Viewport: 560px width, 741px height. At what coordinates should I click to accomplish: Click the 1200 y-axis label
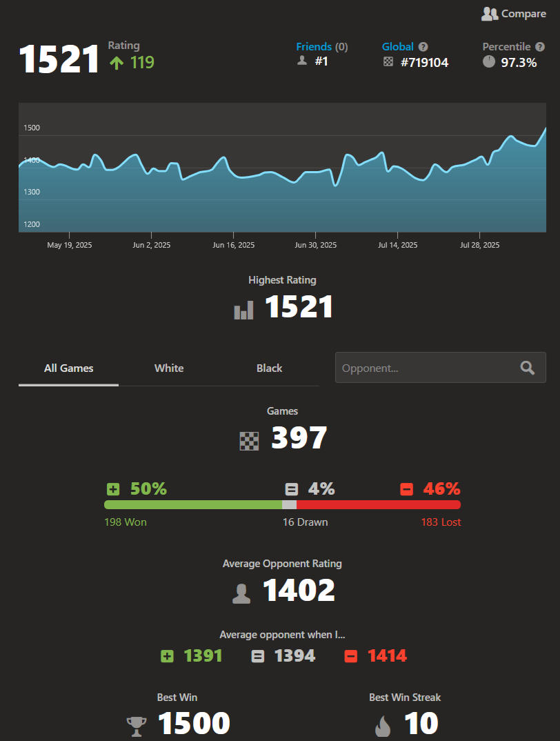32,224
